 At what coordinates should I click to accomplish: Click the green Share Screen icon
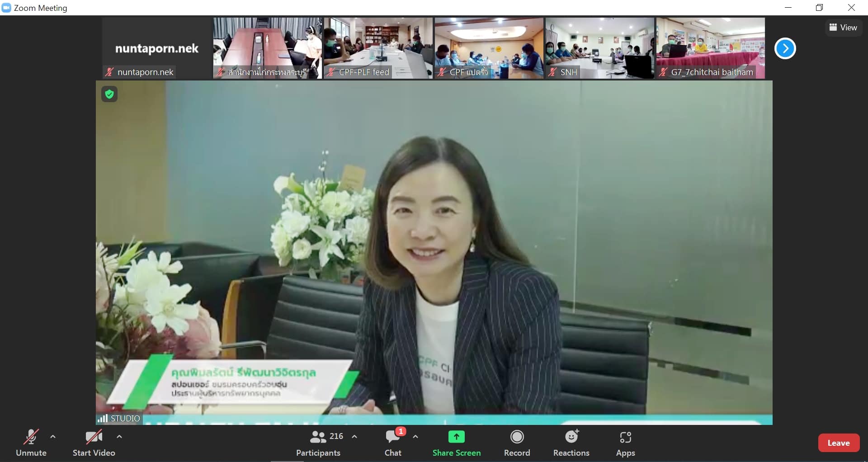[456, 437]
